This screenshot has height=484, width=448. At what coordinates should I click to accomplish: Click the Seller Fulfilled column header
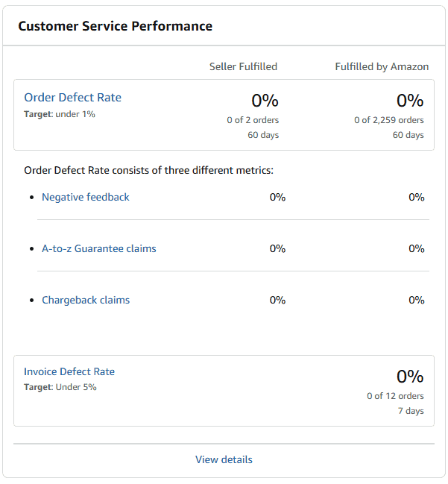point(243,66)
